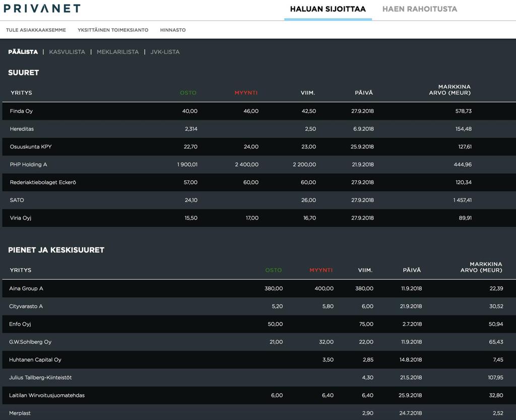Click Rederiaktiebolaget Eckerö market value 120,34
The width and height of the screenshot is (516, 420).
coord(464,182)
